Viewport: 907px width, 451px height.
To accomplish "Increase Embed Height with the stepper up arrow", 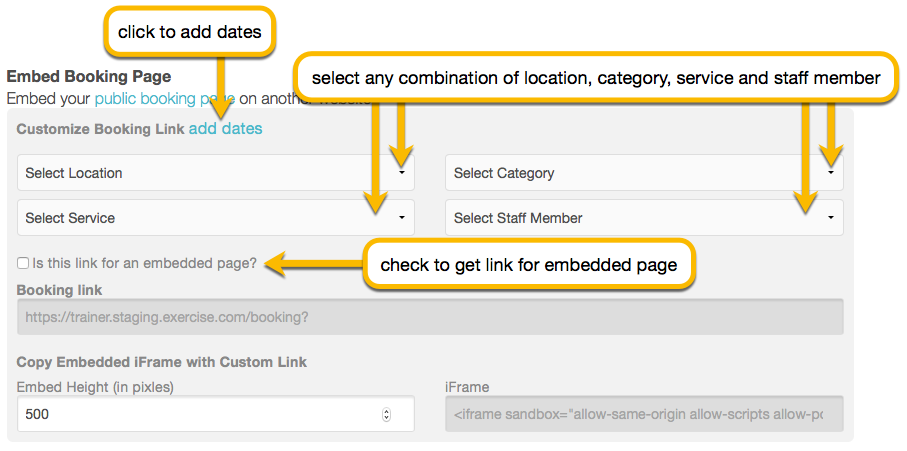I will tap(386, 411).
